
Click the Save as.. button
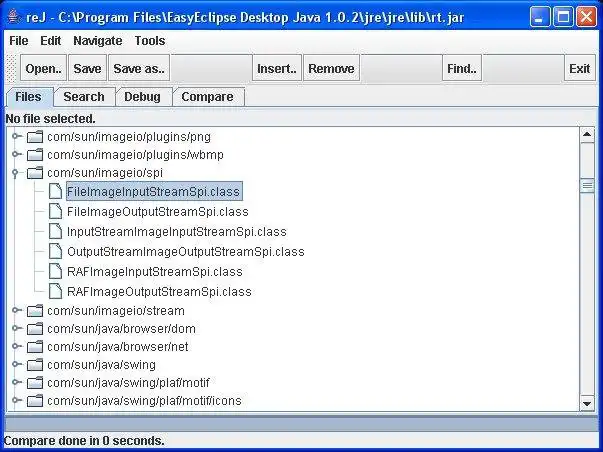139,68
